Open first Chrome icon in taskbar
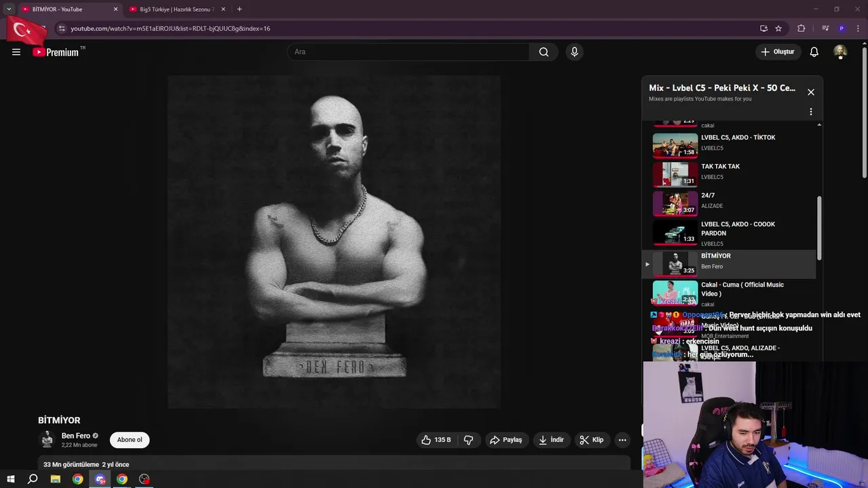This screenshot has height=488, width=868. [78, 479]
